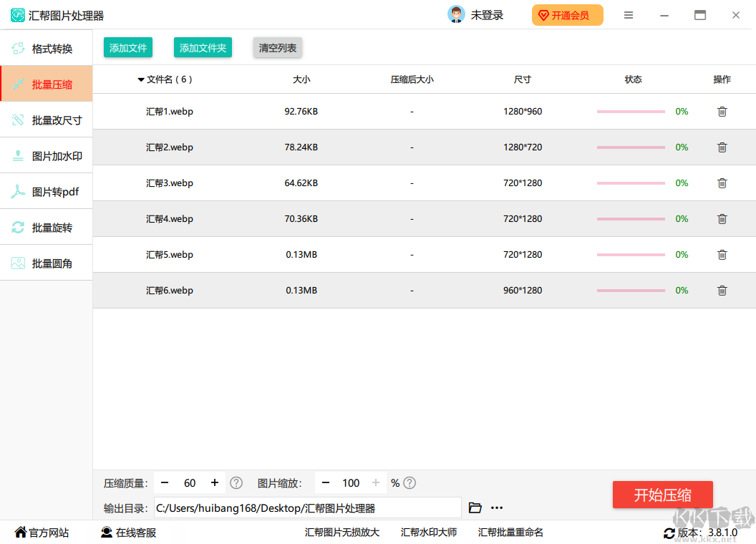Viewport: 756px width, 544px height.
Task: Open the output folder browse icon
Action: coord(475,508)
